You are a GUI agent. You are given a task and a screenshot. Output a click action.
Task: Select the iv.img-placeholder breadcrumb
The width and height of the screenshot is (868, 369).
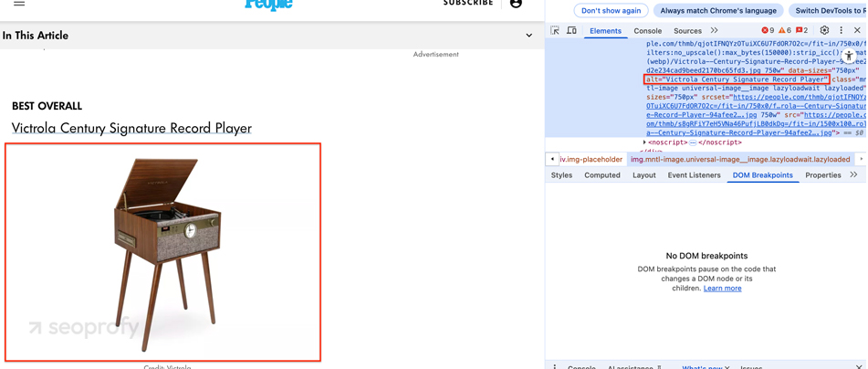[x=591, y=159]
